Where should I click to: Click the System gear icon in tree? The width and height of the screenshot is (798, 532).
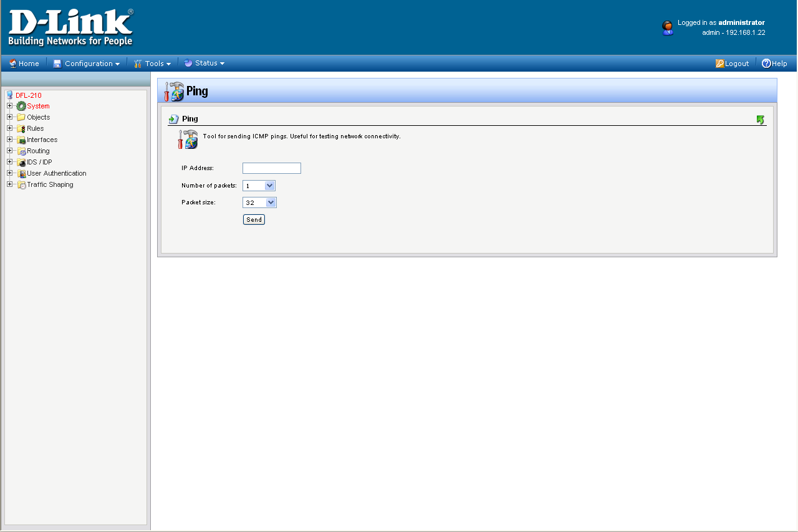coord(21,106)
